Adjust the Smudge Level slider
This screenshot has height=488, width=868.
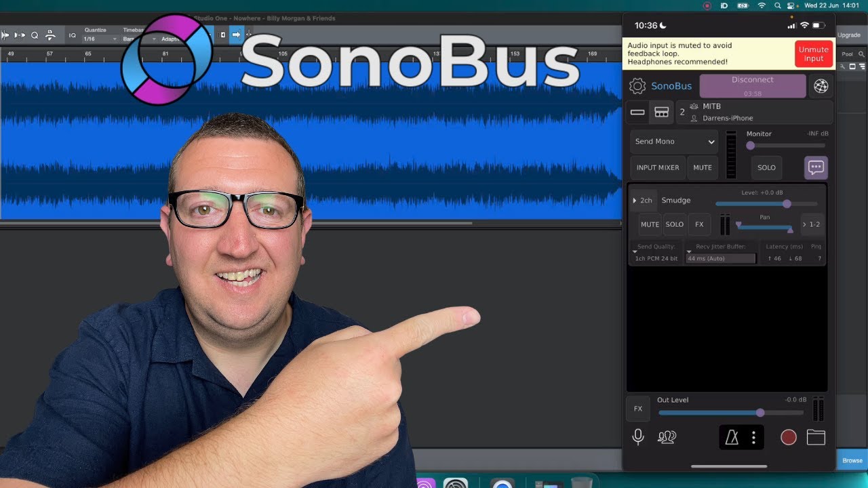[766, 204]
